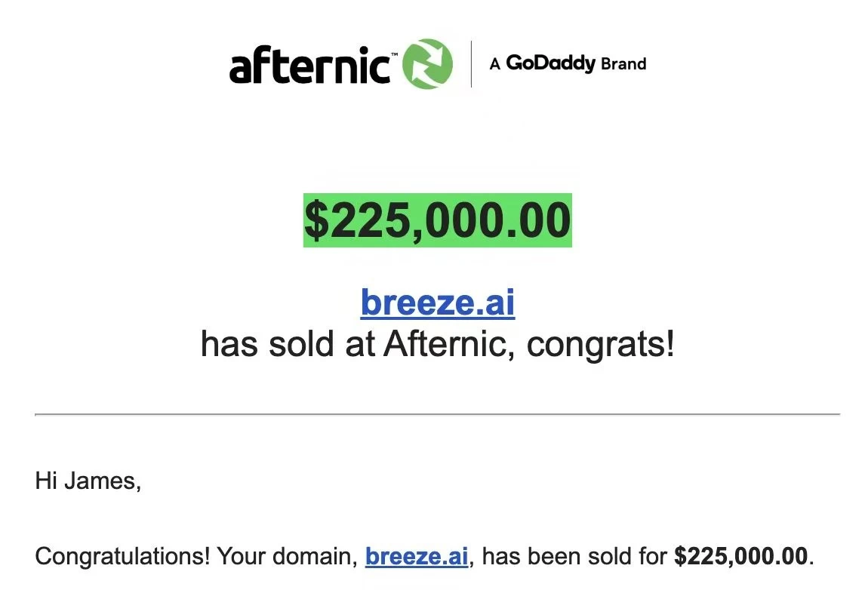Open the large breeze.ai heading link
The image size is (868, 590).
pos(437,303)
